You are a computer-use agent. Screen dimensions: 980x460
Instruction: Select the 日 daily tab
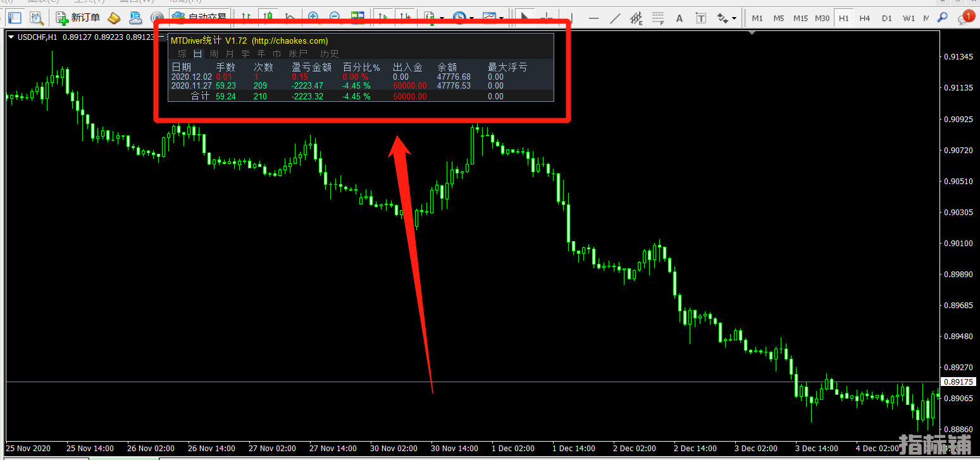point(198,54)
